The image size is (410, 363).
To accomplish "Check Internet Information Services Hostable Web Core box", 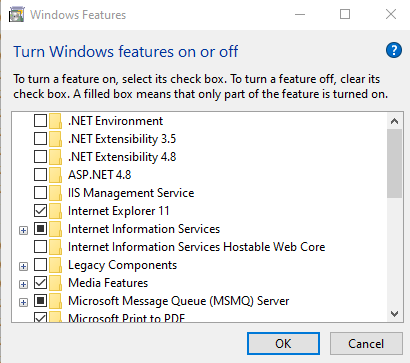I will point(40,246).
